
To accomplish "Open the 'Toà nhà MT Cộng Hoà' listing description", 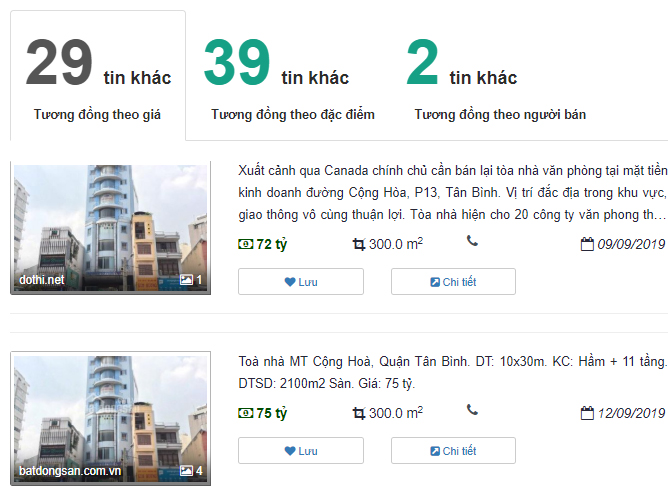I will point(453,372).
